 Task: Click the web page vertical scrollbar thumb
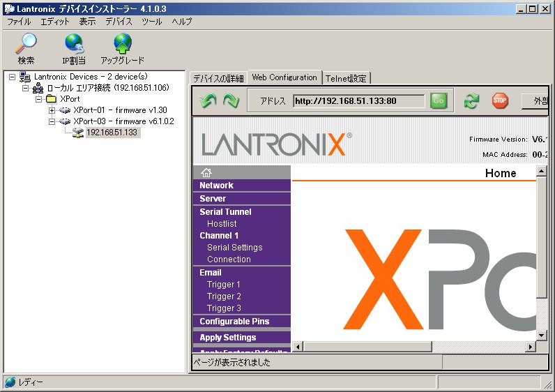click(542, 237)
